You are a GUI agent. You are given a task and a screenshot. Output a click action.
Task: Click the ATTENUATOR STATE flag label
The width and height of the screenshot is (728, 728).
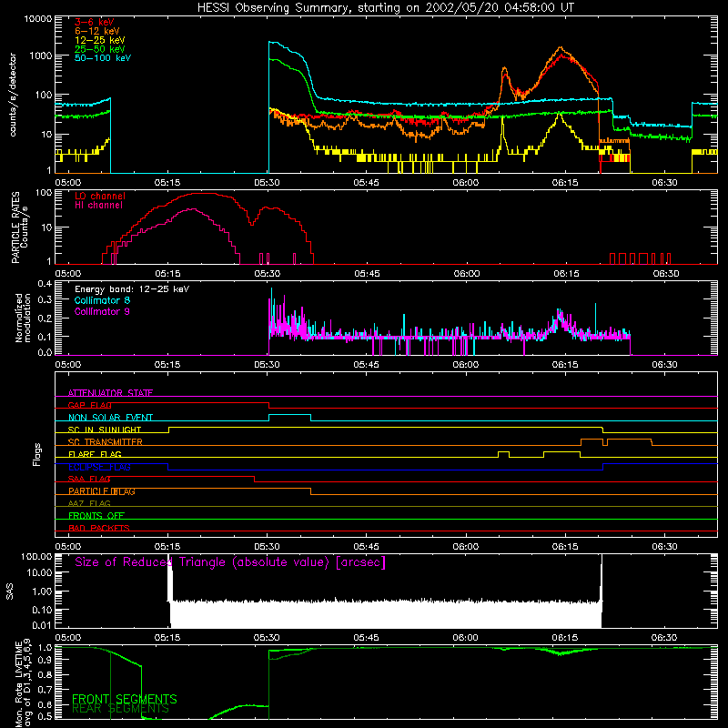[x=110, y=393]
